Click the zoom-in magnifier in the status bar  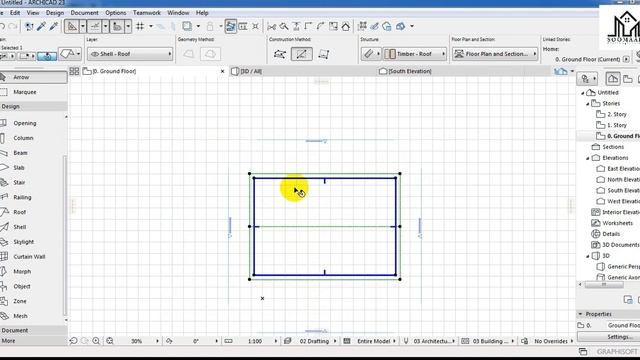point(96,341)
